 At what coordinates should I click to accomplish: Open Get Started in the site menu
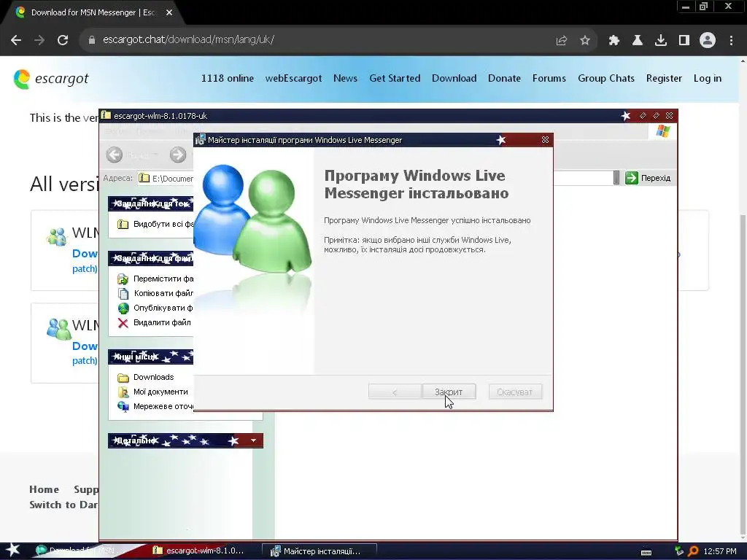pos(395,78)
